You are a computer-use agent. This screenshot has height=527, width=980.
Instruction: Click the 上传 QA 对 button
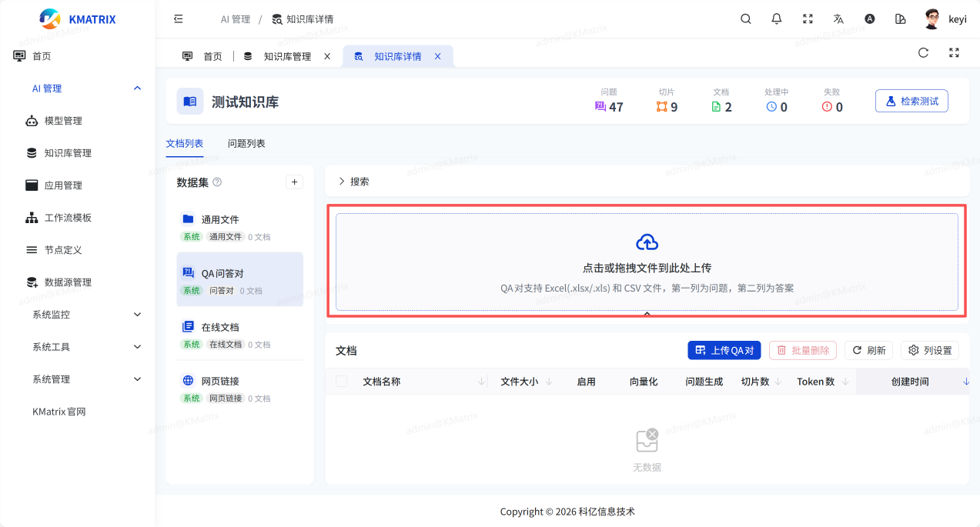pos(724,351)
